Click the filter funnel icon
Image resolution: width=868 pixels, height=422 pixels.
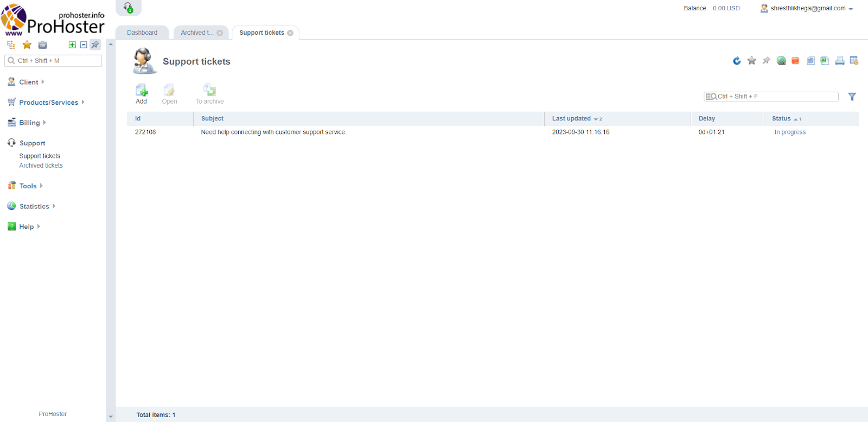tap(852, 97)
